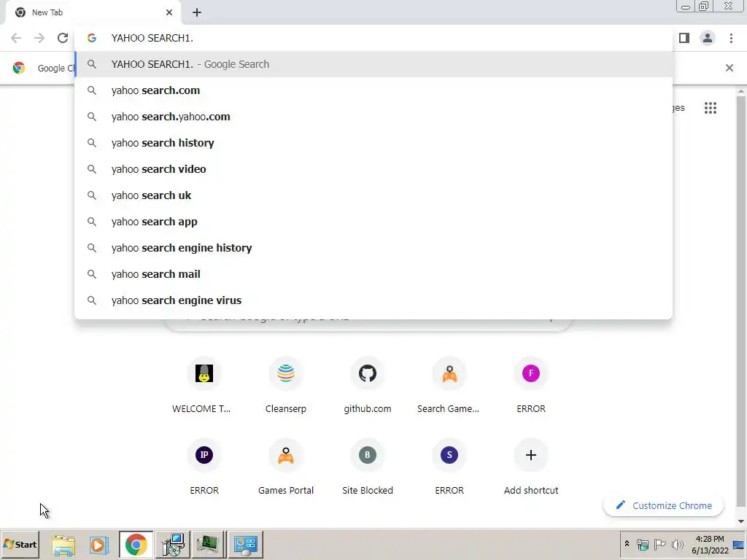Open the ERROR shortcut with S icon
The image size is (747, 560).
[x=449, y=467]
